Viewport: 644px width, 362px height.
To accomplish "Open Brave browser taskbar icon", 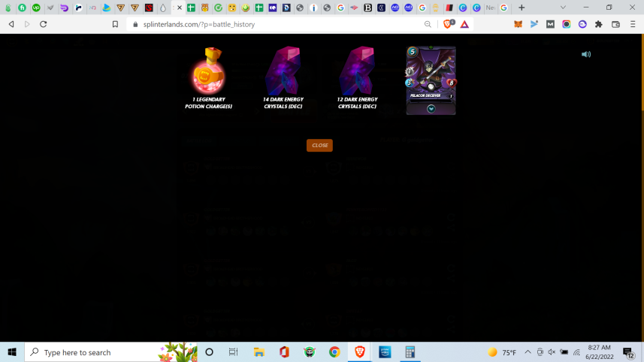I will (x=360, y=352).
